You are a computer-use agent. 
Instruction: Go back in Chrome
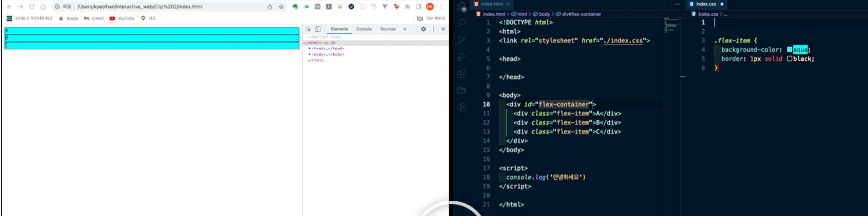tap(9, 7)
